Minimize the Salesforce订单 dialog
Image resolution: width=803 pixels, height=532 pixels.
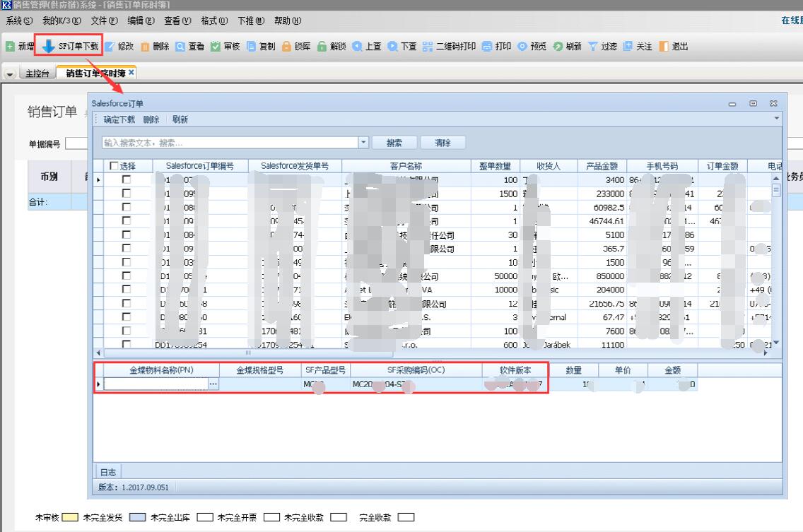point(732,103)
